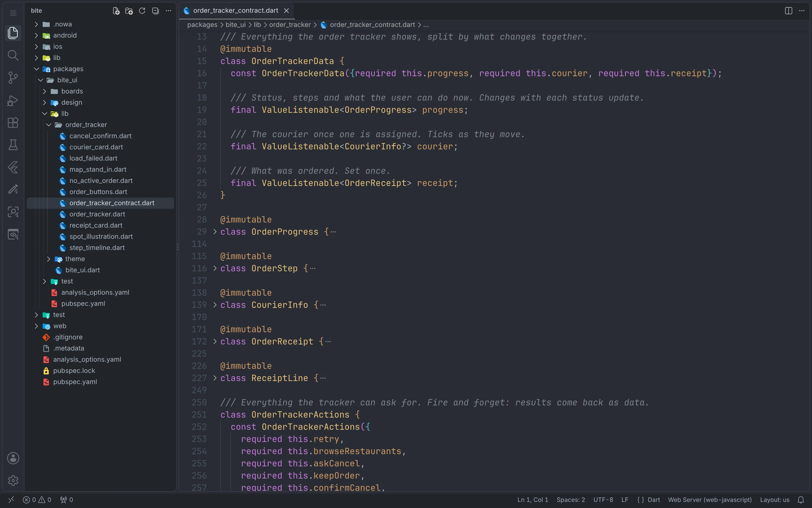Image resolution: width=812 pixels, height=508 pixels.
Task: Split the editor to the right
Action: (788, 11)
